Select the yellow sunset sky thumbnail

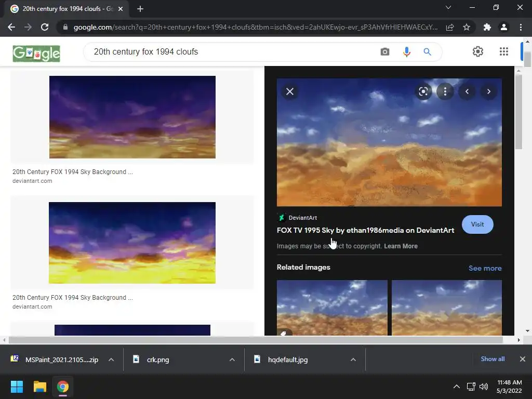tap(132, 243)
